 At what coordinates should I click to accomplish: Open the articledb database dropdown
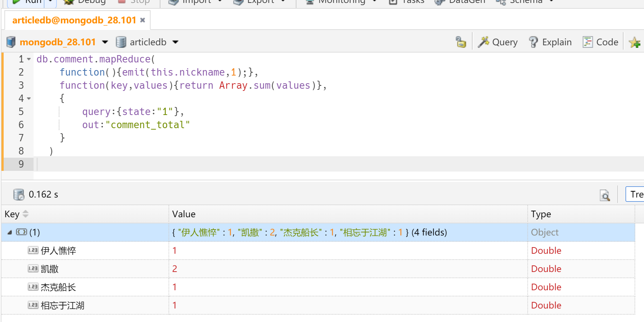pyautogui.click(x=175, y=42)
